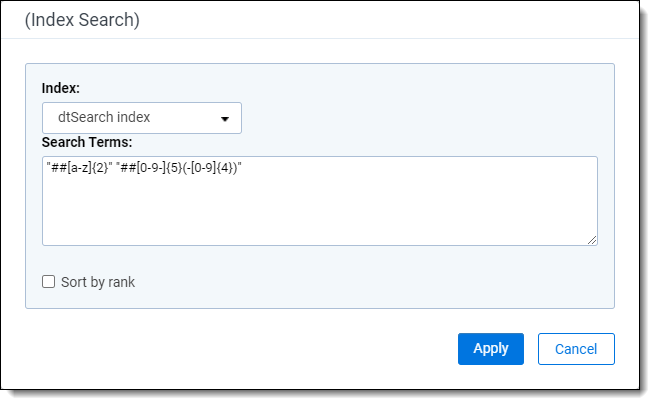The height and width of the screenshot is (405, 655).
Task: Cancel the Index Search dialog
Action: coord(576,349)
